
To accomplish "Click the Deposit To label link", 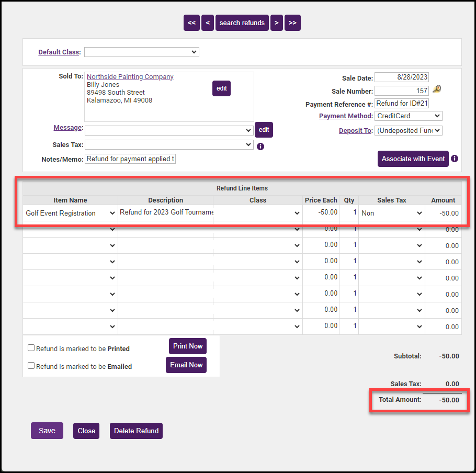I will click(x=355, y=130).
